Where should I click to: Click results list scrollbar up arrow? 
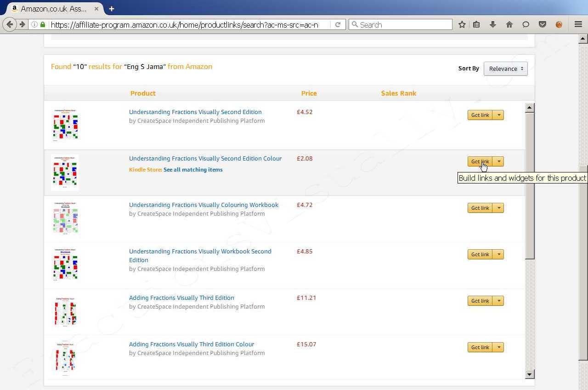click(530, 108)
